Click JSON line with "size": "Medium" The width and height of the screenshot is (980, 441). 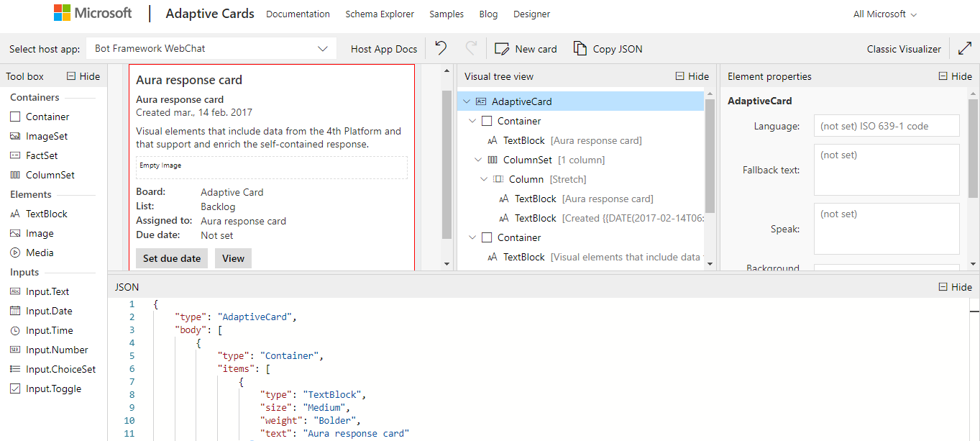(x=305, y=407)
